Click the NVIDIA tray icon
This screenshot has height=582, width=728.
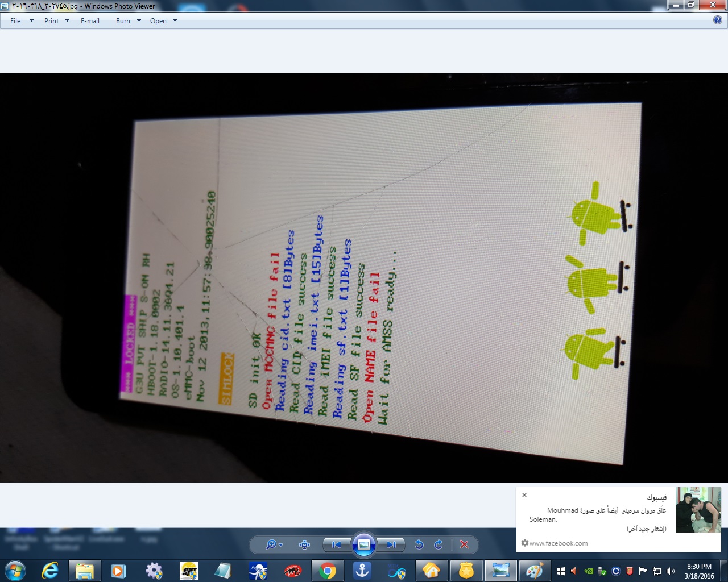(x=589, y=571)
